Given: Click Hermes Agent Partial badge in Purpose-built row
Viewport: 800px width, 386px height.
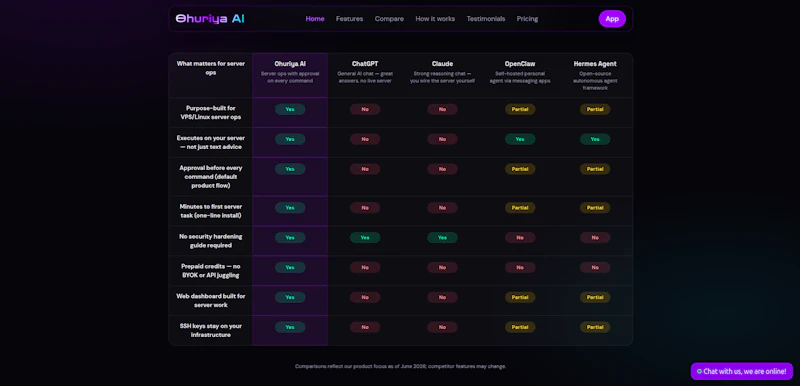Looking at the screenshot, I should click(595, 109).
